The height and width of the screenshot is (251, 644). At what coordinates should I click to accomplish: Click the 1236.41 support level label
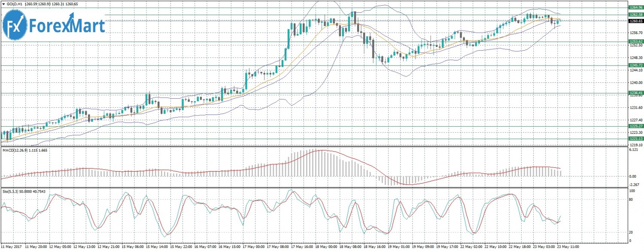(x=635, y=93)
